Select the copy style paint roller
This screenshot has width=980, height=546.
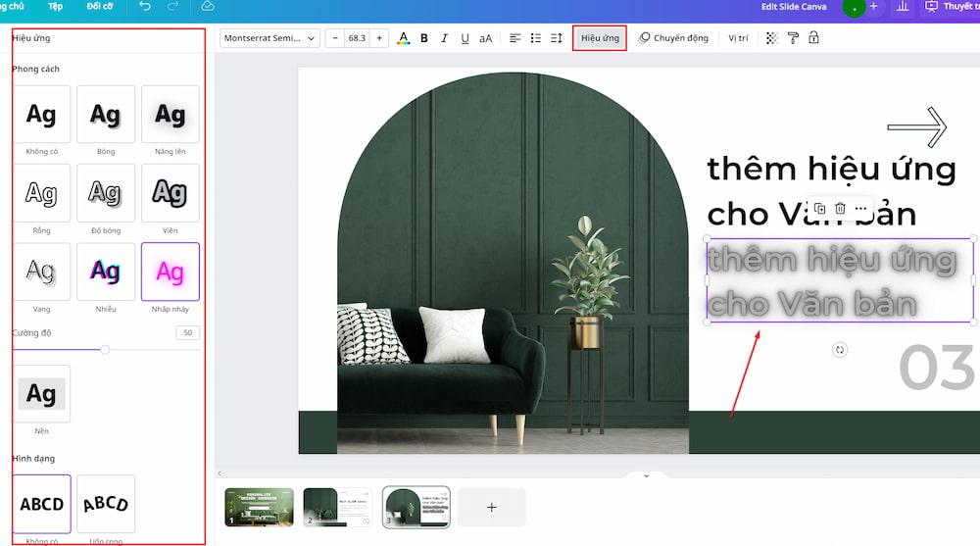(x=793, y=38)
